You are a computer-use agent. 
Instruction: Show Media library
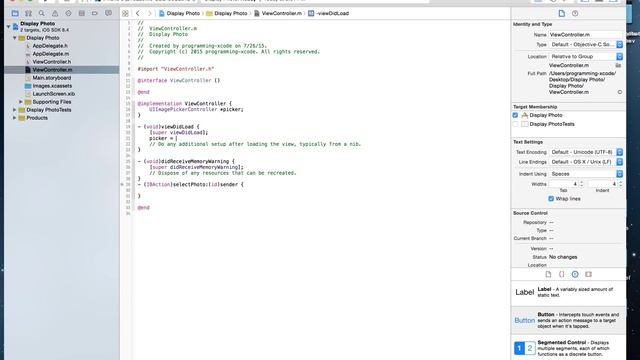pyautogui.click(x=588, y=274)
